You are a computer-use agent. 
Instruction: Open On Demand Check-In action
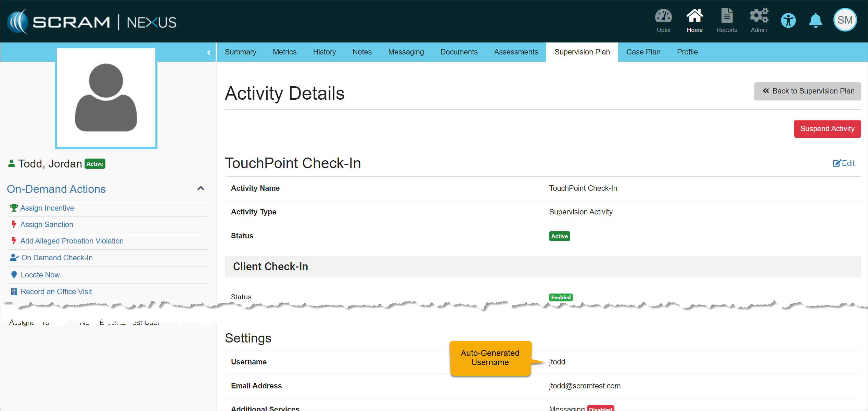point(57,258)
